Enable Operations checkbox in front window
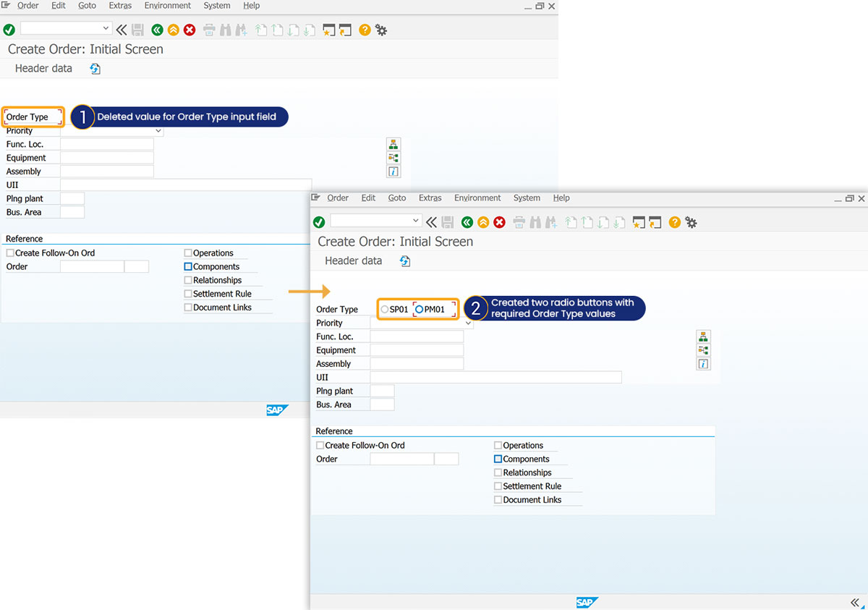The height and width of the screenshot is (610, 868). tap(498, 446)
